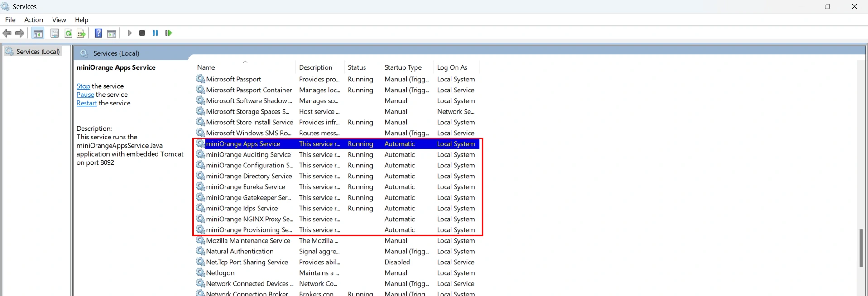This screenshot has height=296, width=868.
Task: Click the Forward arrow toolbar icon
Action: [20, 33]
